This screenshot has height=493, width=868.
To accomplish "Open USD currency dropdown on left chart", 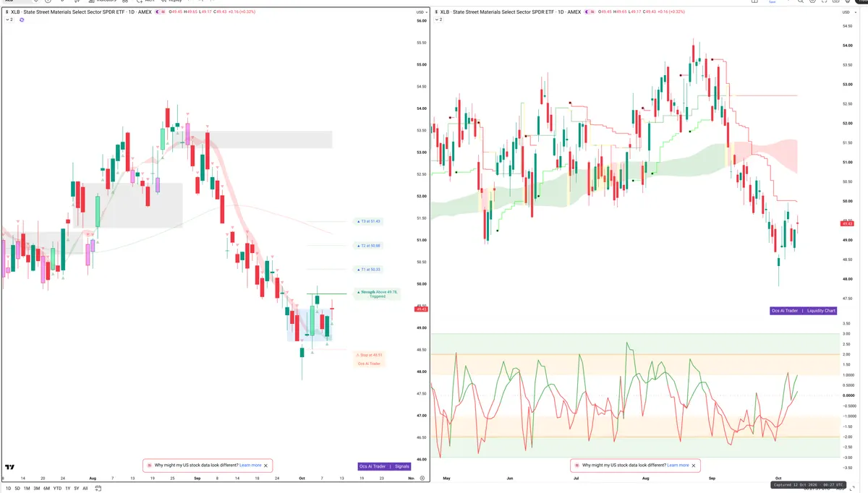I will click(x=422, y=12).
